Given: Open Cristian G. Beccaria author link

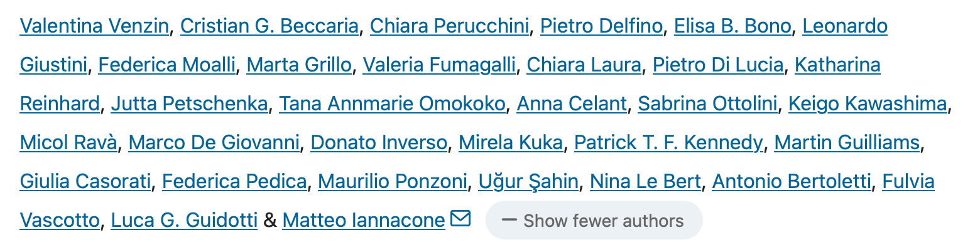Looking at the screenshot, I should coord(269,26).
